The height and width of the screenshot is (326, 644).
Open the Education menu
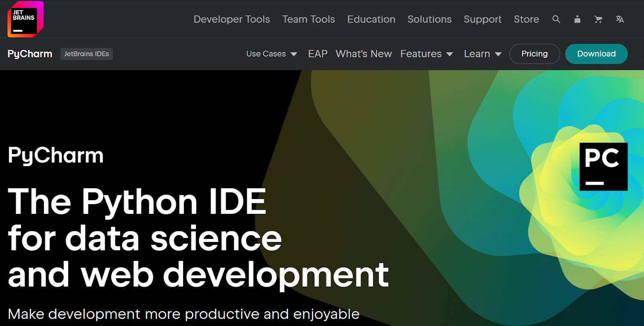coord(371,19)
